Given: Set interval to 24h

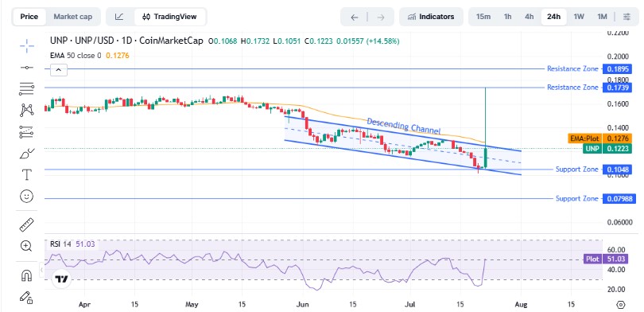Looking at the screenshot, I should pyautogui.click(x=553, y=17).
